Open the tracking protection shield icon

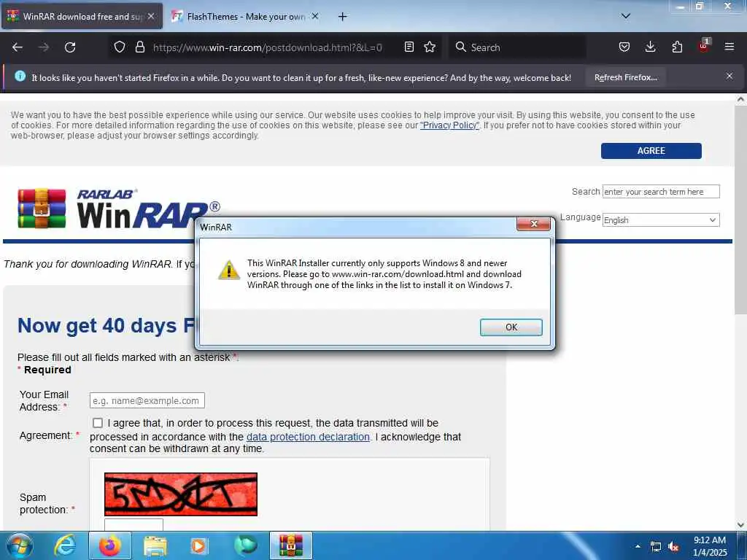[x=120, y=47]
